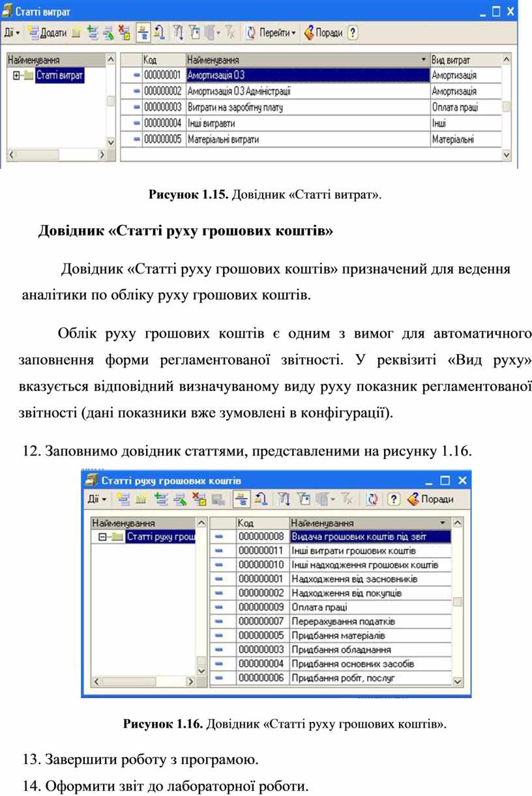Select row Надходження від засновників
Viewport: 532px width, 796px height.
tap(331, 579)
